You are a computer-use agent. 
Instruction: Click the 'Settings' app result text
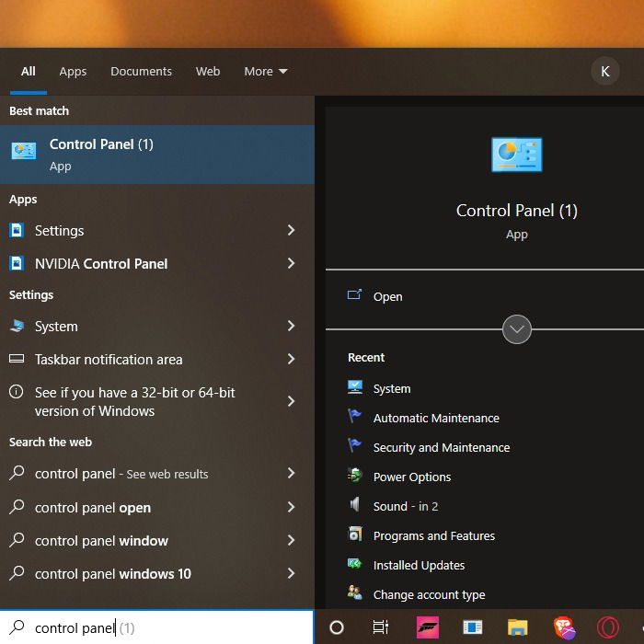tap(59, 231)
